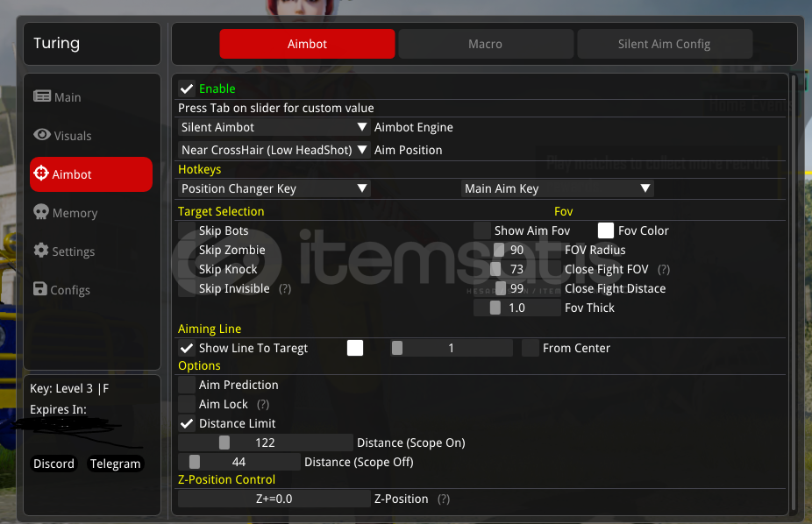The width and height of the screenshot is (812, 524).
Task: Click the Discord button
Action: tap(54, 464)
